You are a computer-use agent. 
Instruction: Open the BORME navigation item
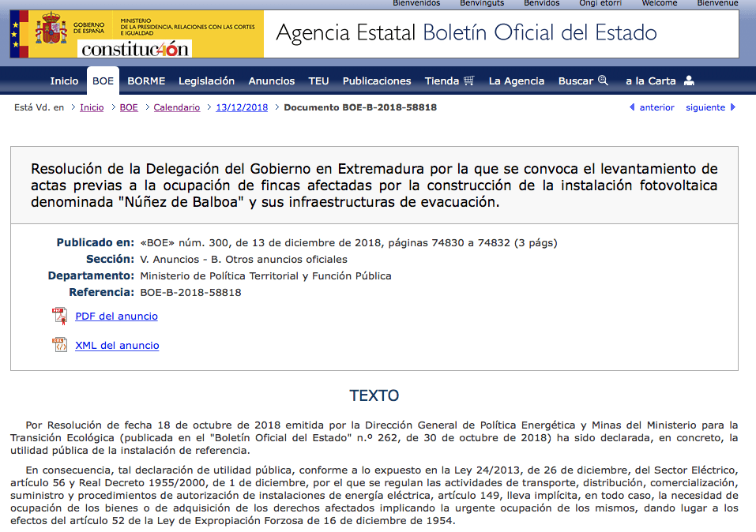coord(146,81)
